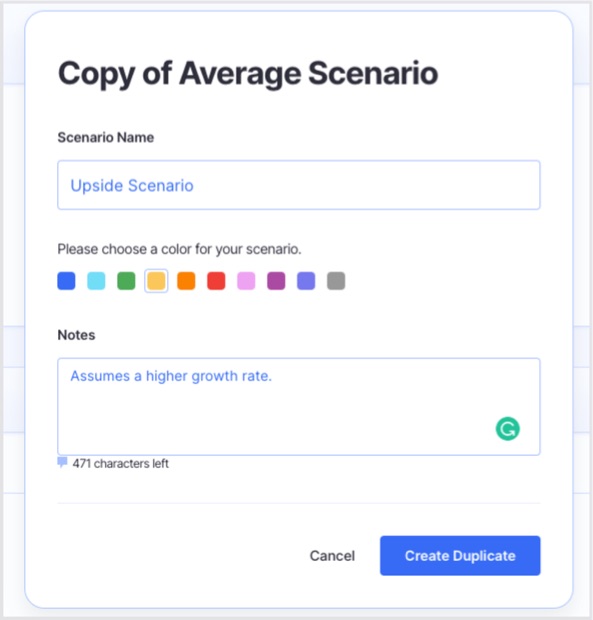Click the 471 characters left counter
The height and width of the screenshot is (620, 593).
(121, 463)
